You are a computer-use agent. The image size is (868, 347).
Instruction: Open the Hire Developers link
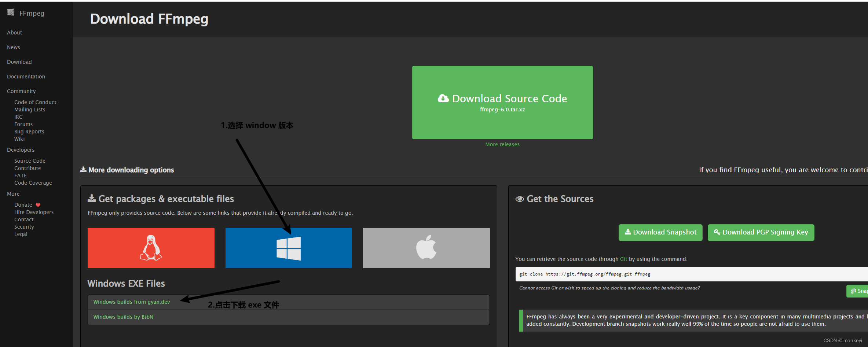[34, 212]
